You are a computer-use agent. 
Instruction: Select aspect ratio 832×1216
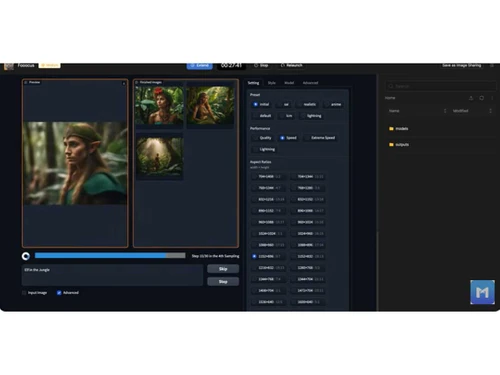tap(269, 199)
